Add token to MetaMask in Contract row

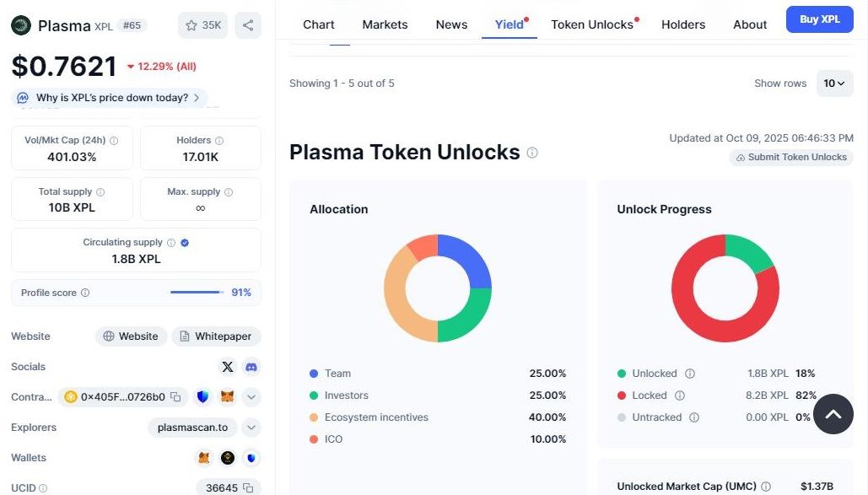point(227,396)
